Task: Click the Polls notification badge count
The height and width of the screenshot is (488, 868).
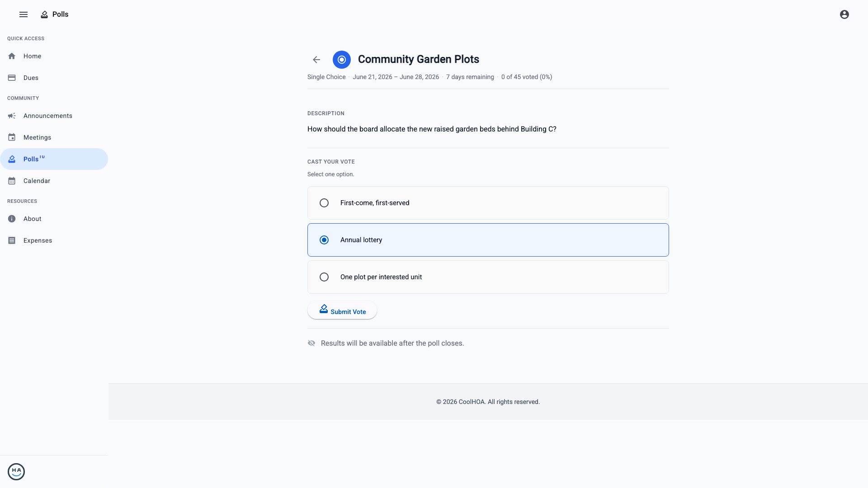Action: tap(42, 157)
